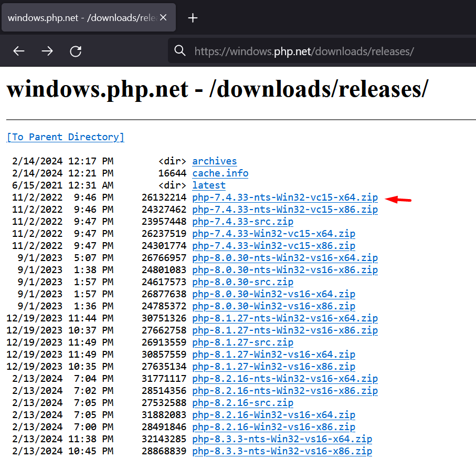Download php-8.0.30-nts-Win32-vs16-x64.zip
476x458 pixels.
(285, 258)
